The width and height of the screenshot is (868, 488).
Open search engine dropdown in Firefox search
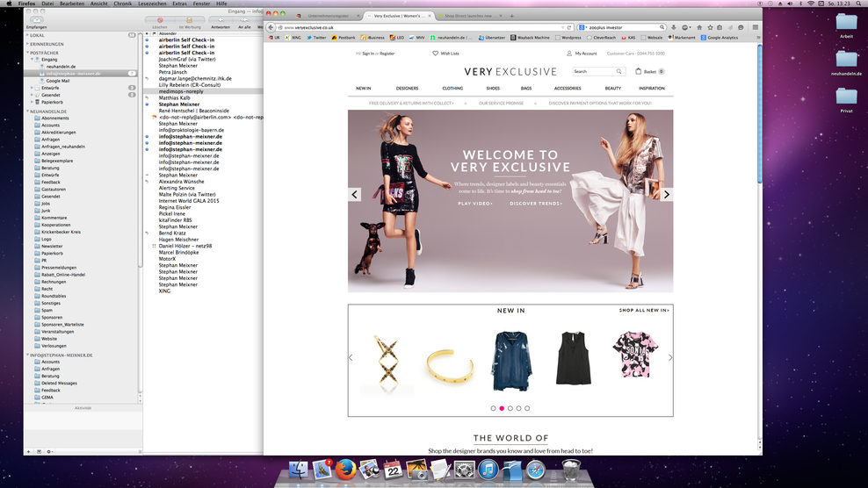582,27
